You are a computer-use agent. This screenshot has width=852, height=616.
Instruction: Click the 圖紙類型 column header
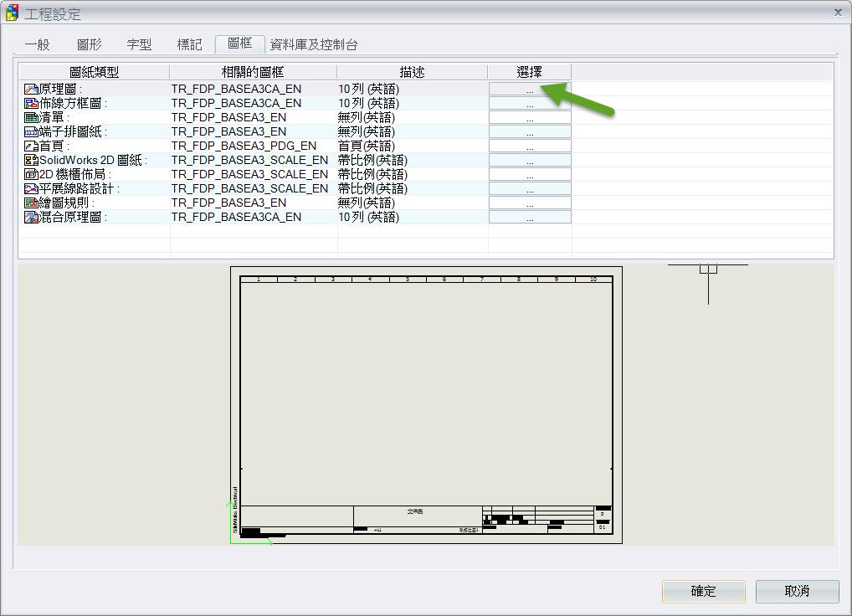94,72
